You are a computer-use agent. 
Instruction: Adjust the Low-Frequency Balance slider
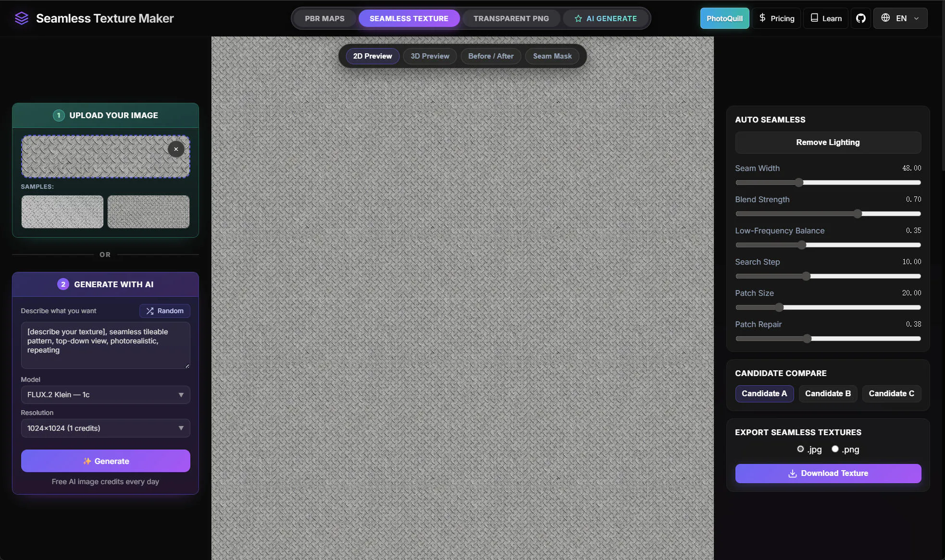[x=828, y=245]
